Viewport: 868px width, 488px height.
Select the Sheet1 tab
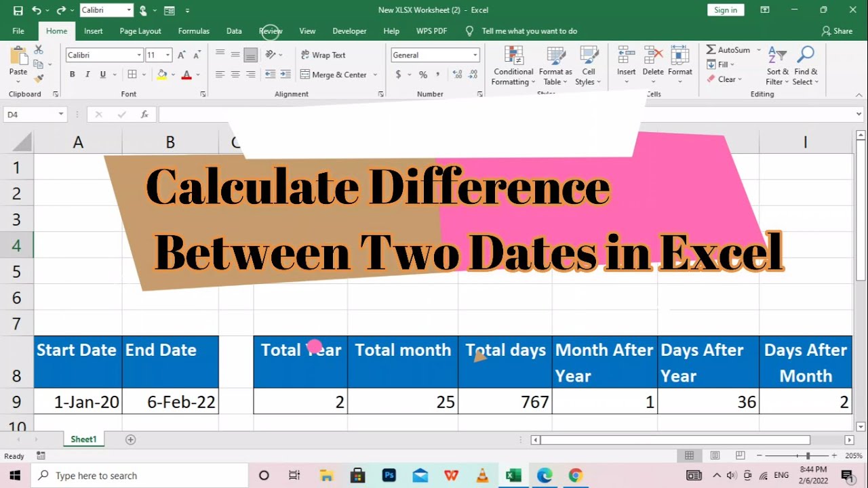click(x=84, y=439)
